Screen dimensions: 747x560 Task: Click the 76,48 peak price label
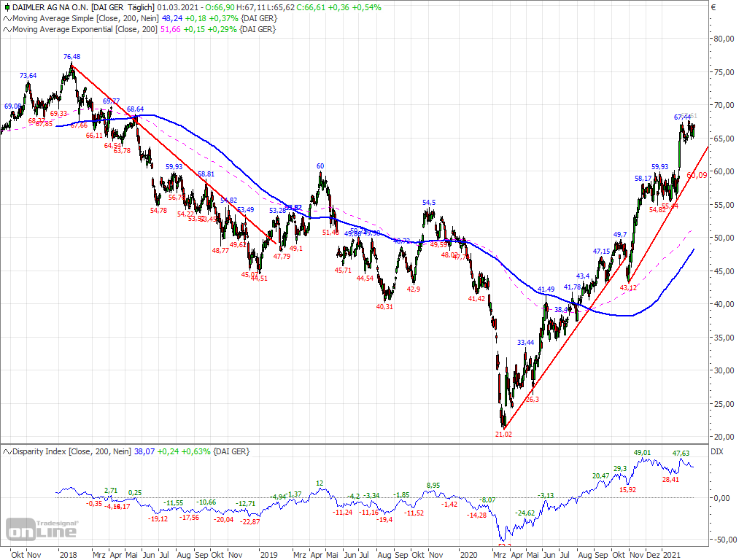pos(72,57)
